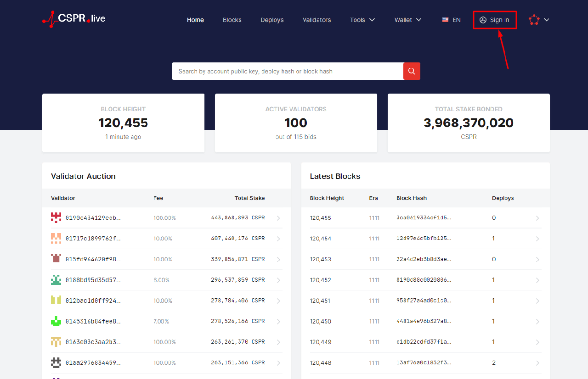
Task: Click avatar of validator 015fd964620f98
Action: [56, 259]
